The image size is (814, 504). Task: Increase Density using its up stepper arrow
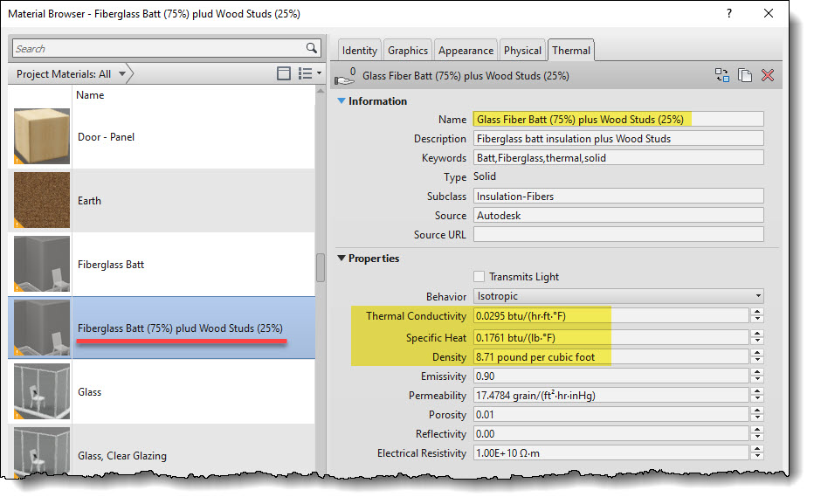(x=756, y=354)
